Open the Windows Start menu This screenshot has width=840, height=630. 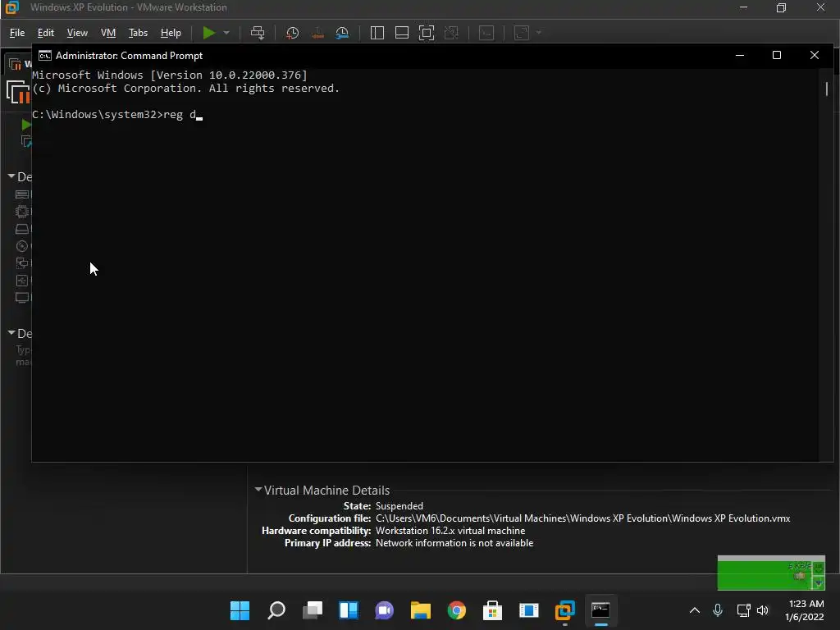coord(240,610)
